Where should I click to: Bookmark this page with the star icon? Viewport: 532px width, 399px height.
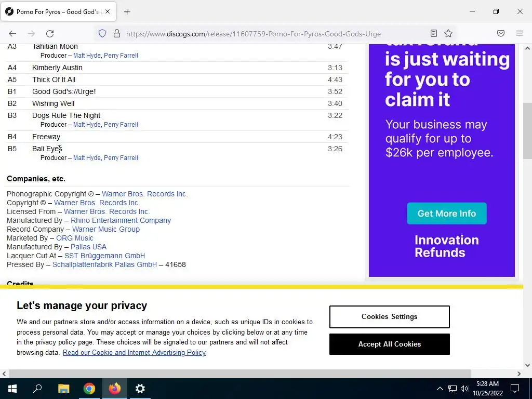tap(448, 33)
